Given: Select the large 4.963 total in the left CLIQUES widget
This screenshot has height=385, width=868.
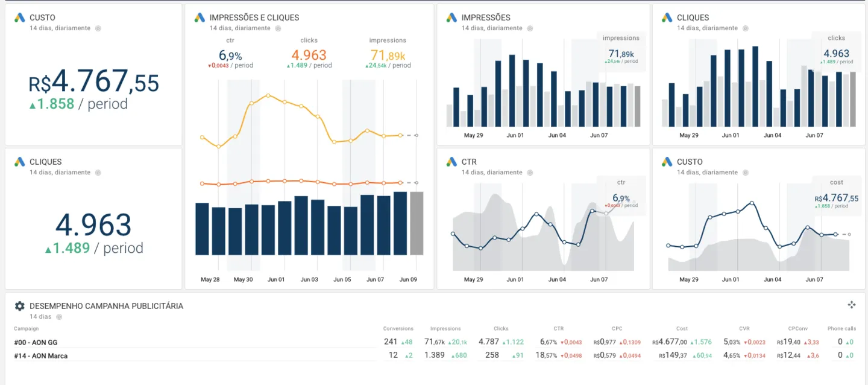Looking at the screenshot, I should click(x=93, y=225).
